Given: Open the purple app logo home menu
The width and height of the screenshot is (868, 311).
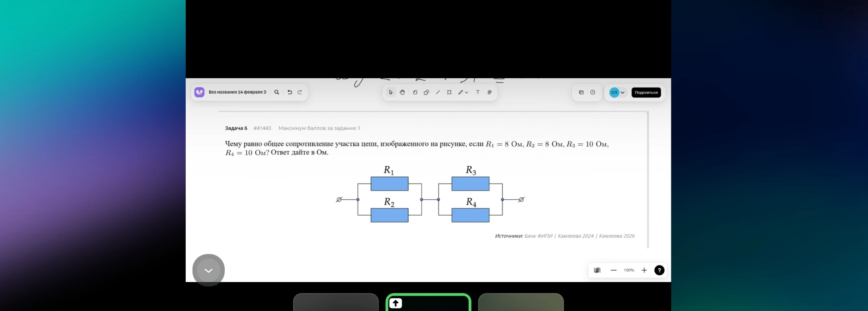Looking at the screenshot, I should point(199,93).
